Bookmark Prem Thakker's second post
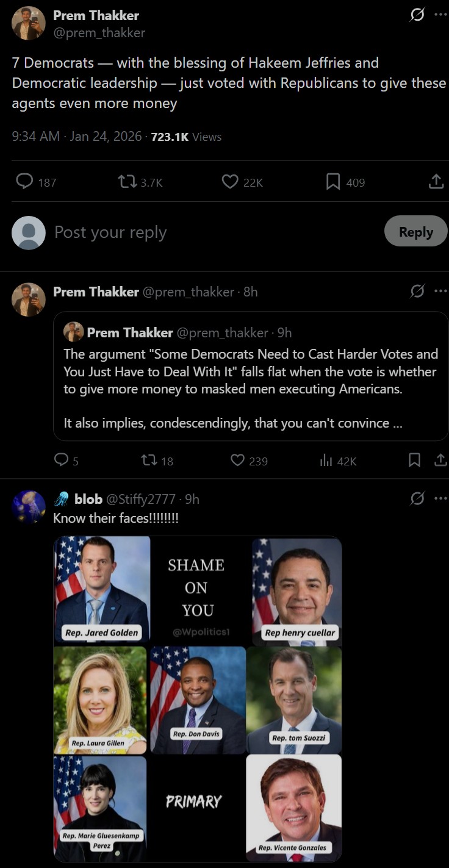449x868 pixels. (414, 461)
